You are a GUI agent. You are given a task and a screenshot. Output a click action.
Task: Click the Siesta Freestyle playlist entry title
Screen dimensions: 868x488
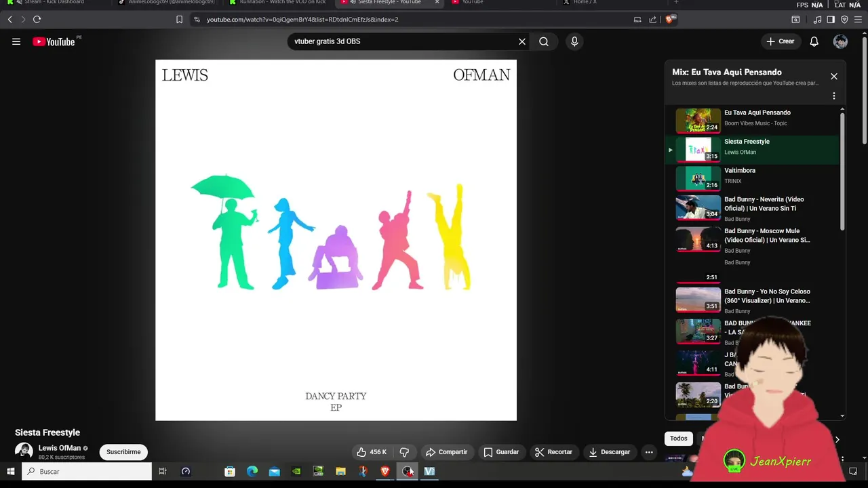pos(747,142)
